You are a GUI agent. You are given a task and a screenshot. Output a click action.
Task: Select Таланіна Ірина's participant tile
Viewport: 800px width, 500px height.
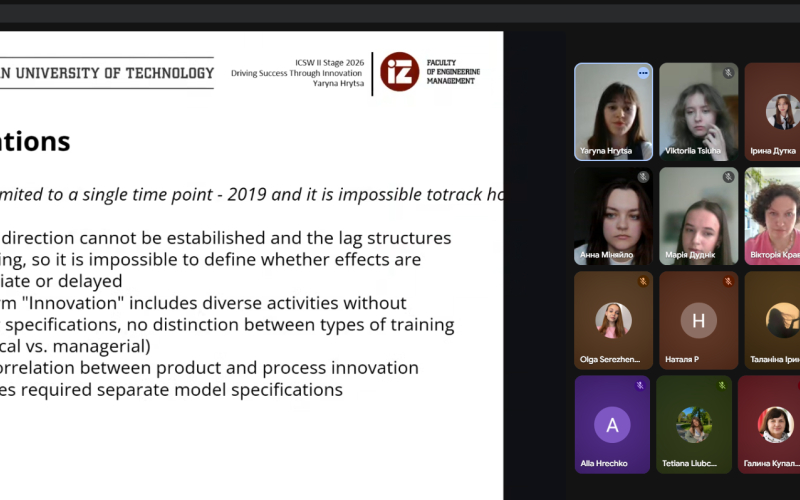point(773,320)
